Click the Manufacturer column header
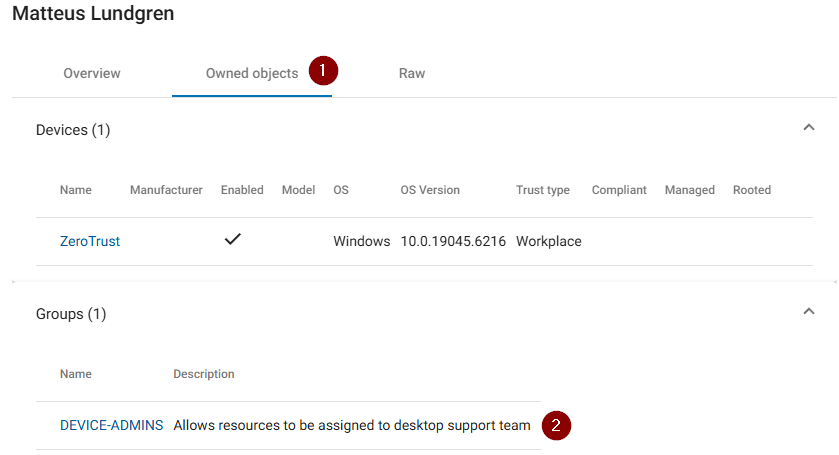Image resolution: width=839 pixels, height=455 pixels. (x=166, y=190)
